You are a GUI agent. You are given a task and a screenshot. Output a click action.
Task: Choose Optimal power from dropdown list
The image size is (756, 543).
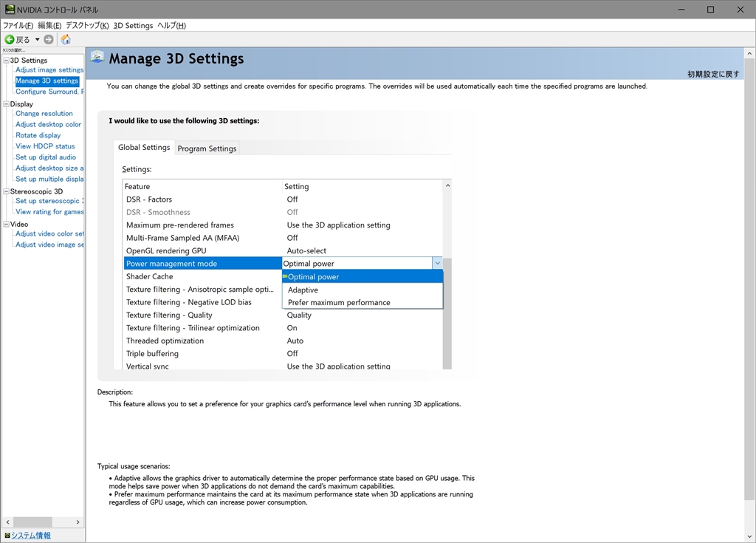point(362,276)
